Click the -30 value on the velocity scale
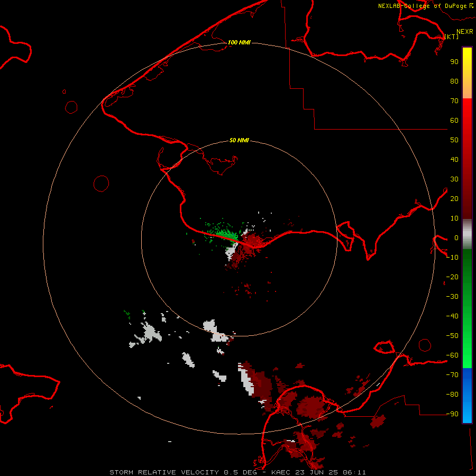 [452, 297]
